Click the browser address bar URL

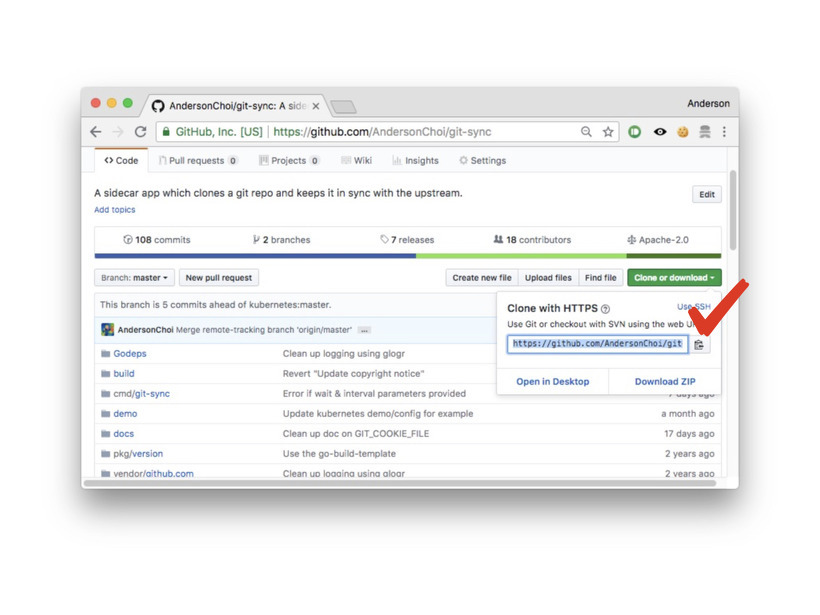coord(382,132)
